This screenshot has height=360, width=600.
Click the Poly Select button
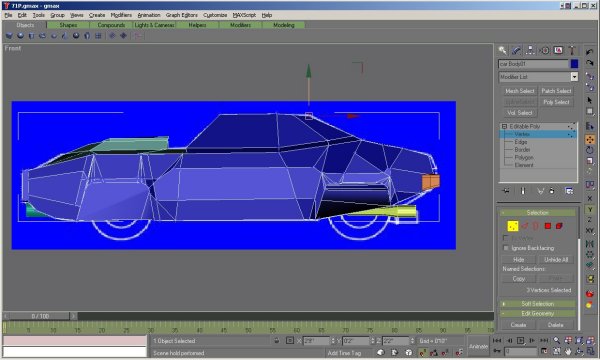pos(556,102)
